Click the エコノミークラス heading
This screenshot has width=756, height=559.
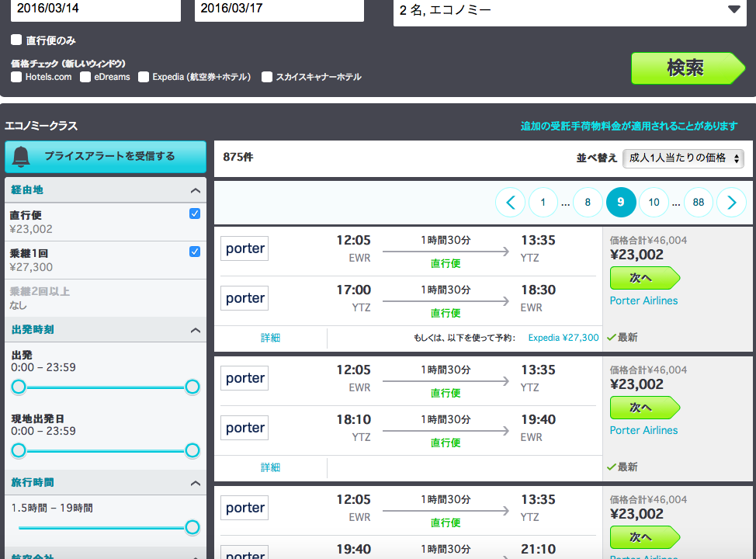(x=41, y=126)
